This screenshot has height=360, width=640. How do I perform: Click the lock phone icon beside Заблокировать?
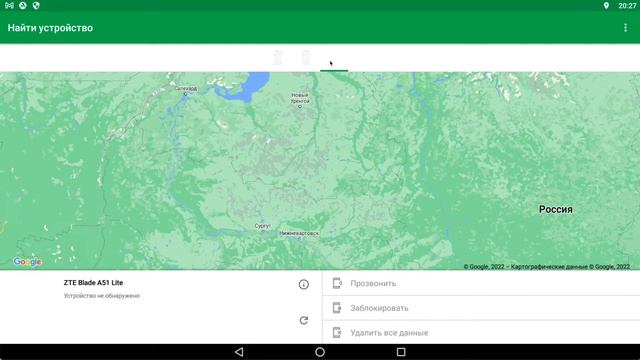pyautogui.click(x=337, y=308)
